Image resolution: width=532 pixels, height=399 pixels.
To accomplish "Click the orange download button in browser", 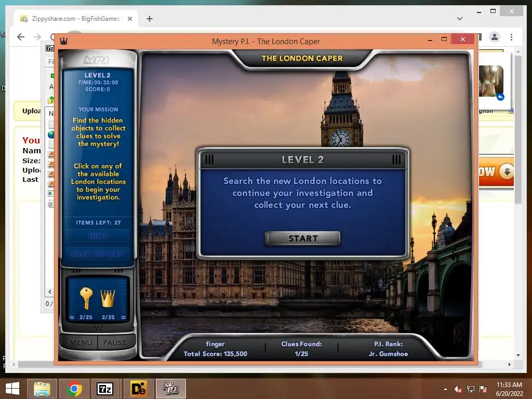I will tap(496, 171).
